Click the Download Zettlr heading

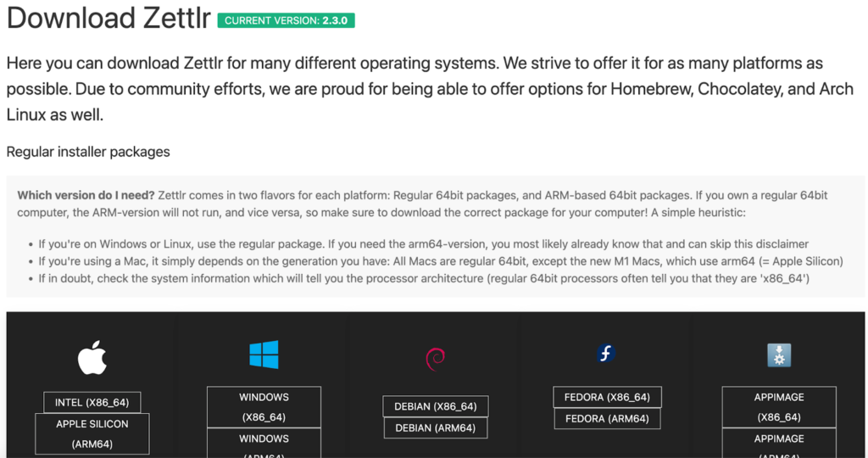(x=108, y=19)
